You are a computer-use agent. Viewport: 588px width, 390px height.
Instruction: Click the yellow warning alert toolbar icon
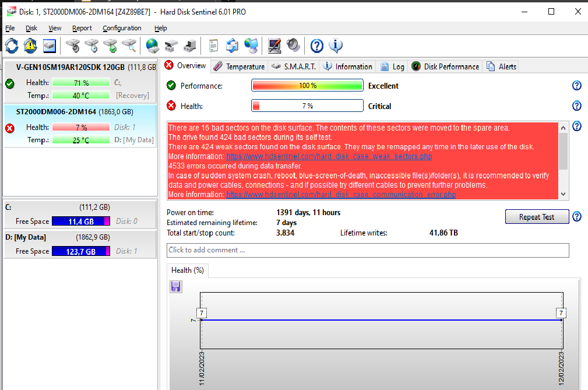pyautogui.click(x=30, y=45)
